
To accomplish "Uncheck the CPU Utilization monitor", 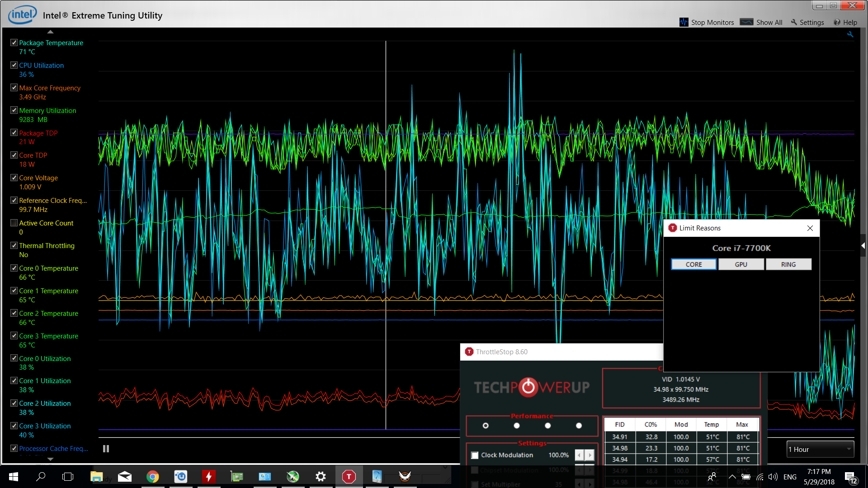I will coord(14,65).
